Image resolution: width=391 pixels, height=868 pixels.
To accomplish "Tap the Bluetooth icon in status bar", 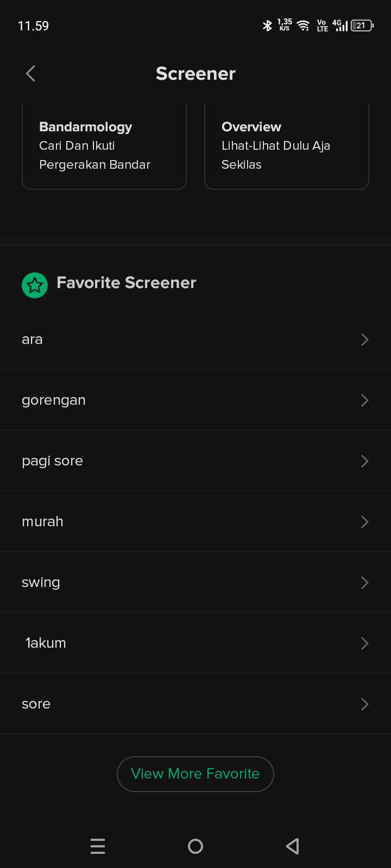I will point(267,25).
